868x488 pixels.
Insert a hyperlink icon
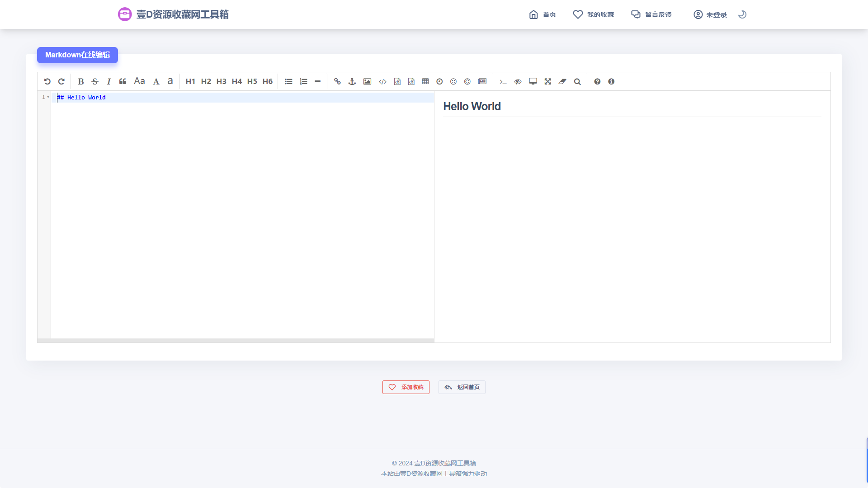point(337,81)
